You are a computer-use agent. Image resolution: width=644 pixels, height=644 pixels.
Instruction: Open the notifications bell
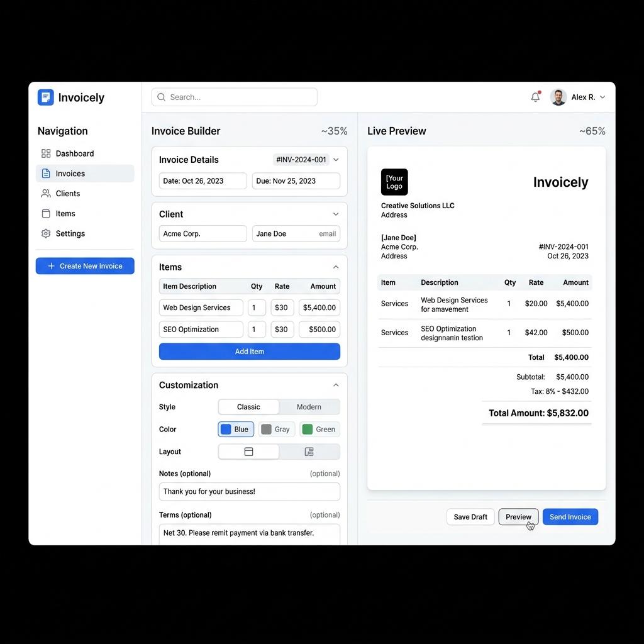[535, 97]
